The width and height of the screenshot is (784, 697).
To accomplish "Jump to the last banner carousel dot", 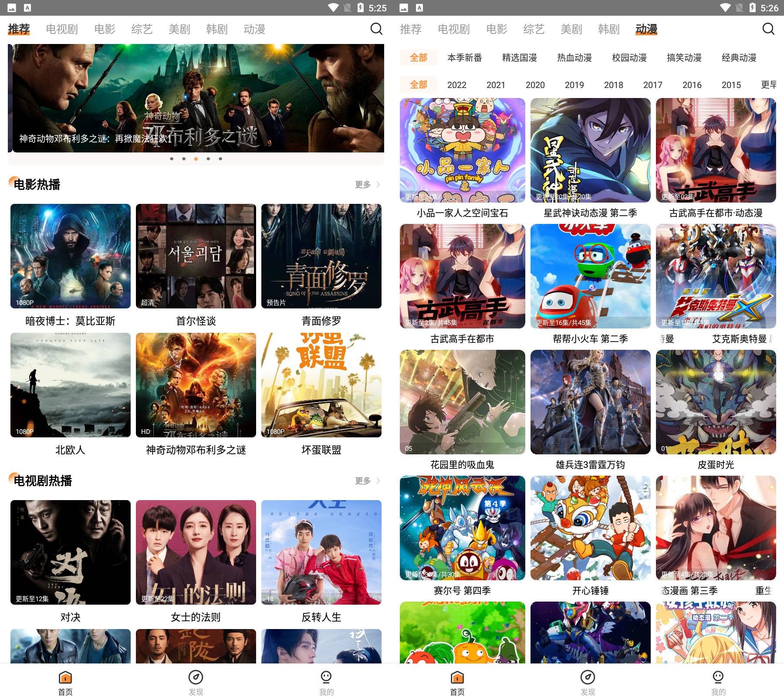I will point(220,159).
